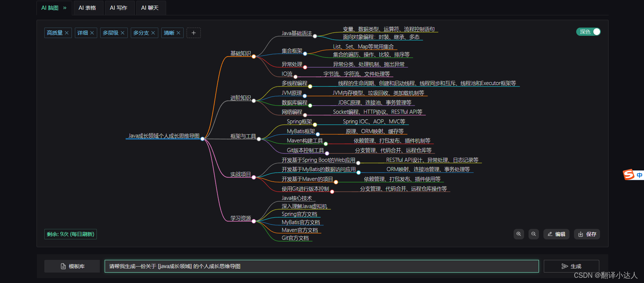Collapse the 进阶知识 branch node
Viewport: 644px width, 283px height.
point(254,101)
